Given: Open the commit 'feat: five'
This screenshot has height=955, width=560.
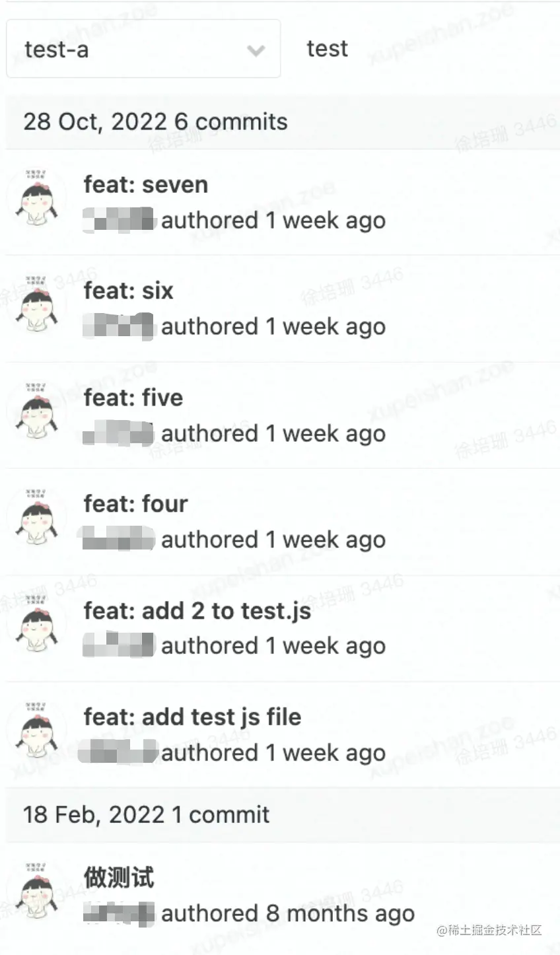Looking at the screenshot, I should [133, 398].
